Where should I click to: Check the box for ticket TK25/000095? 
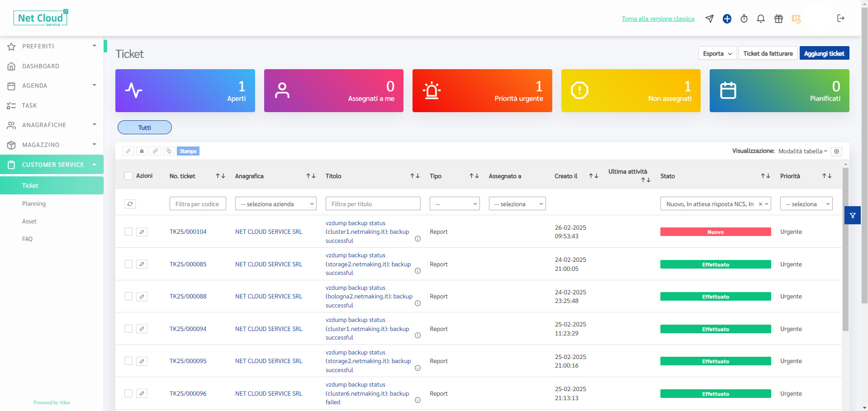coord(128,361)
